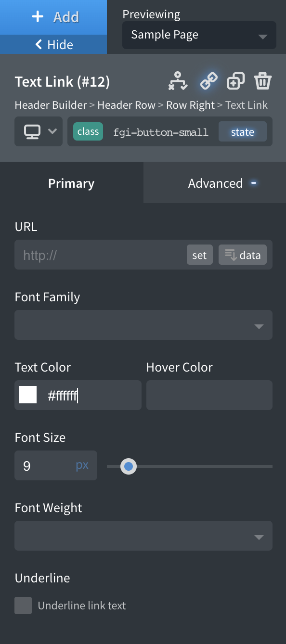Image resolution: width=286 pixels, height=644 pixels.
Task: Click the highlighted link settings icon
Action: (x=208, y=81)
